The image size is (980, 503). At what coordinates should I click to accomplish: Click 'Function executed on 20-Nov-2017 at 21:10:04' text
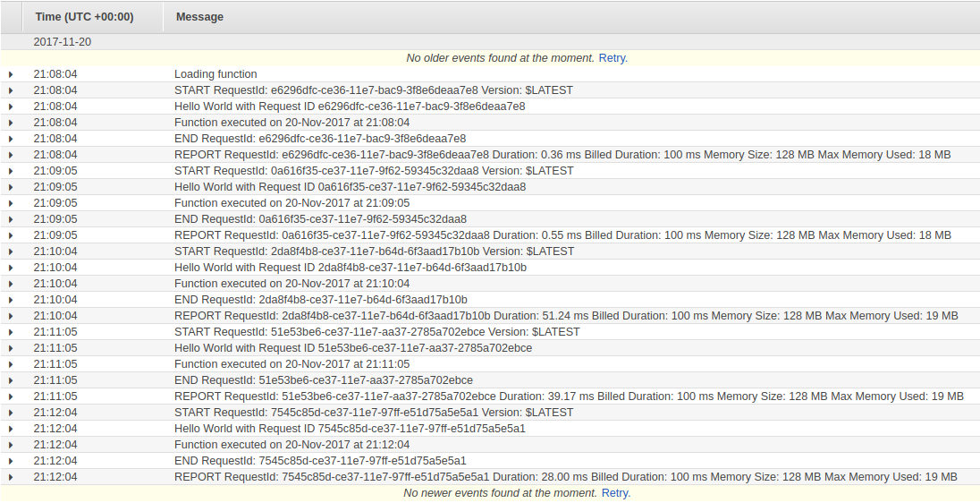tap(291, 284)
